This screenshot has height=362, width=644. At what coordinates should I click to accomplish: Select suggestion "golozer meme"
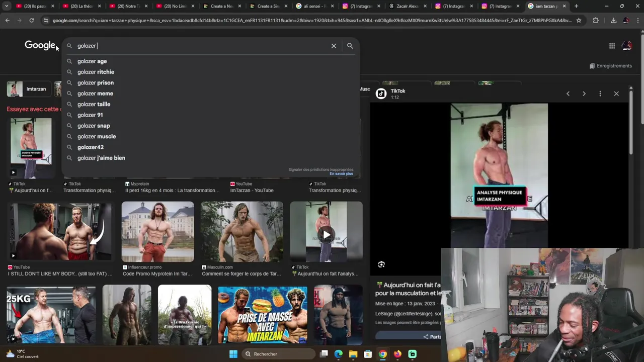point(210,94)
